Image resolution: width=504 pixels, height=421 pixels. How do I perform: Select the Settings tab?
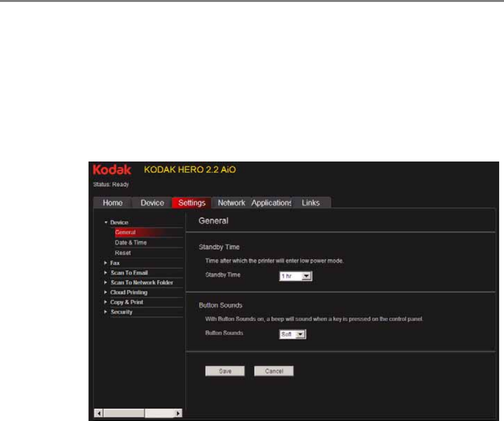point(191,203)
